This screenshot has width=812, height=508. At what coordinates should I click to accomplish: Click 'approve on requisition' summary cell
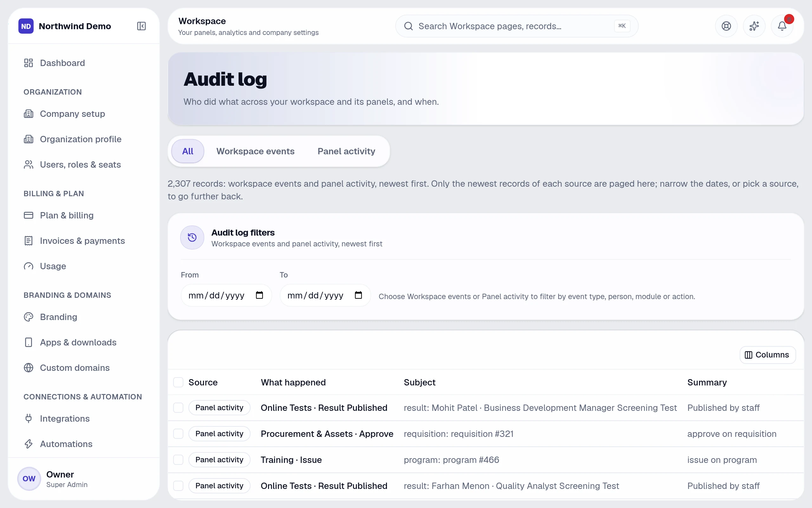[732, 434]
